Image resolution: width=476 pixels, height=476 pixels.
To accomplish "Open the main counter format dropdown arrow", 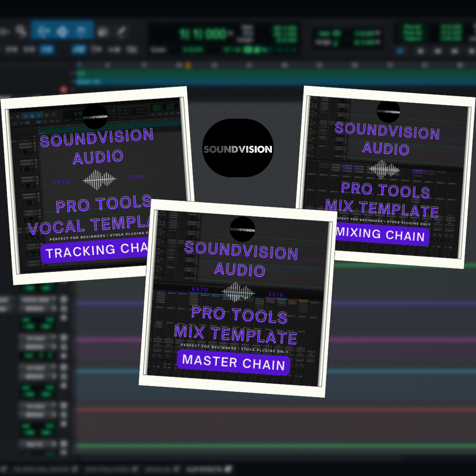I will click(231, 34).
